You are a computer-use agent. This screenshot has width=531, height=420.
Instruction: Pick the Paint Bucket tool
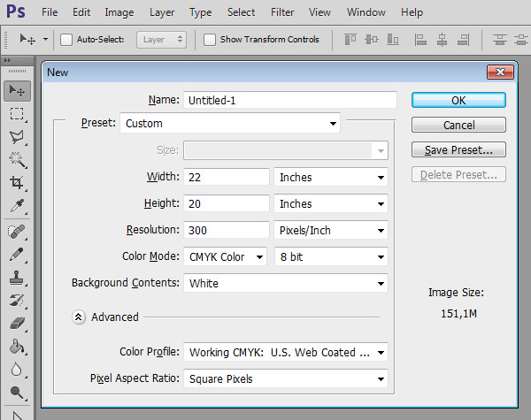[x=17, y=347]
